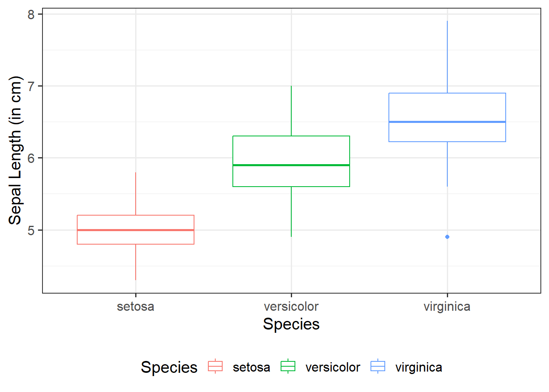Screen dimensions: 549x392
Task: Click the versicolor legend key icon
Action: (x=288, y=366)
